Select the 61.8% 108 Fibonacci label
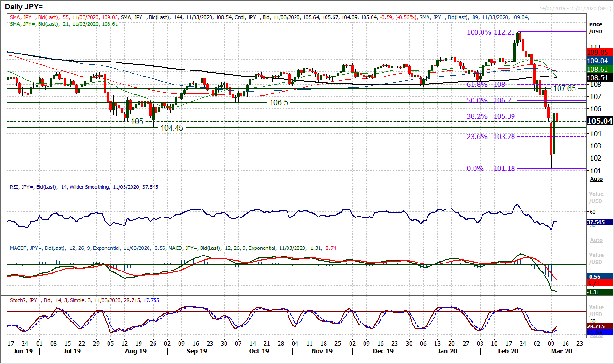 485,85
